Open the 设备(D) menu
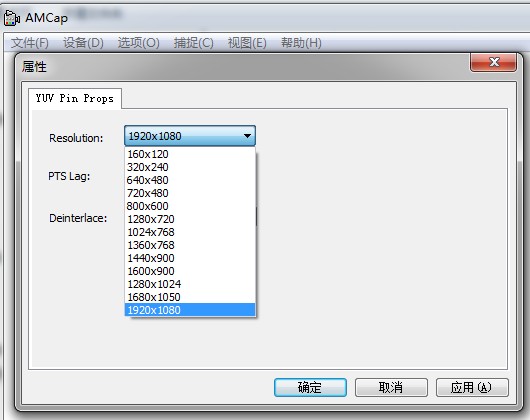530x420 pixels. [x=83, y=43]
